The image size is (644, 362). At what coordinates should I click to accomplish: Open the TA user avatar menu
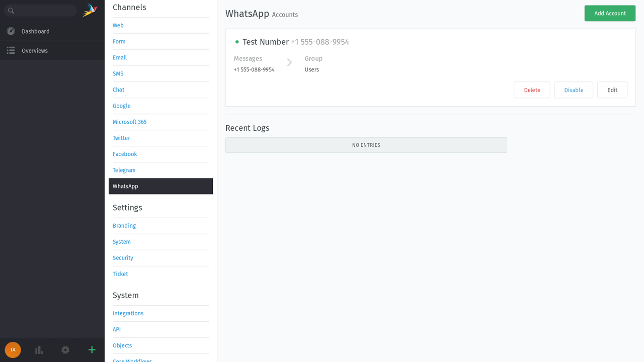(x=12, y=350)
